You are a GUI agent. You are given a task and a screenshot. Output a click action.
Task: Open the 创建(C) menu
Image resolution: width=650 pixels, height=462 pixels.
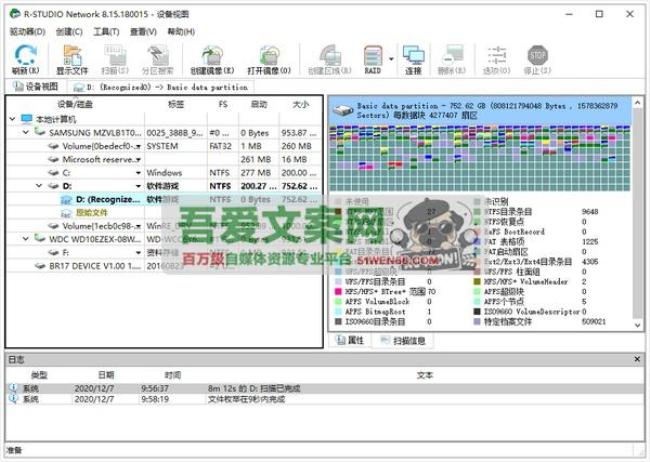tap(69, 32)
